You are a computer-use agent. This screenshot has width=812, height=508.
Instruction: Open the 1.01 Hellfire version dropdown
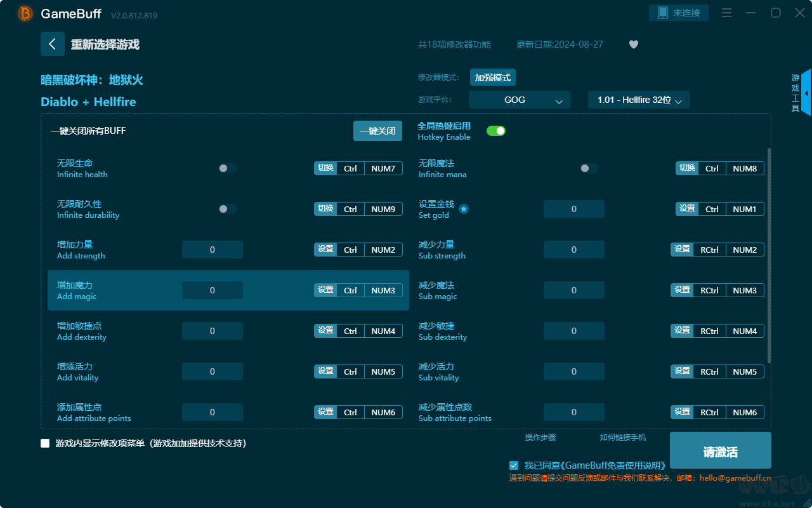639,100
